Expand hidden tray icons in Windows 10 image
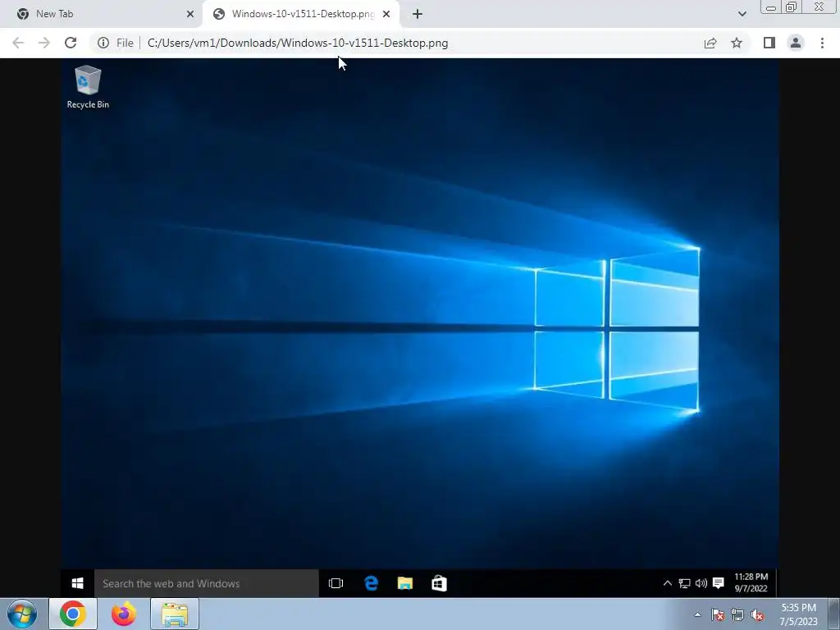The width and height of the screenshot is (840, 630). click(x=668, y=583)
